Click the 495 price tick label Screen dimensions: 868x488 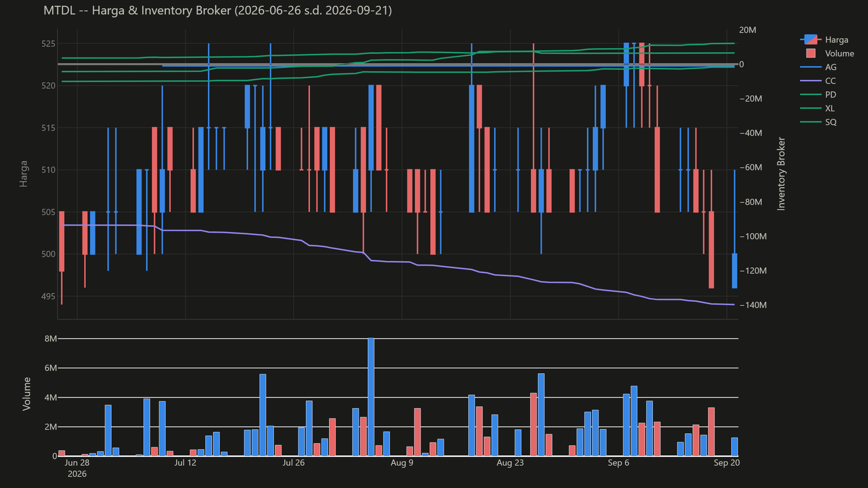[x=48, y=296]
